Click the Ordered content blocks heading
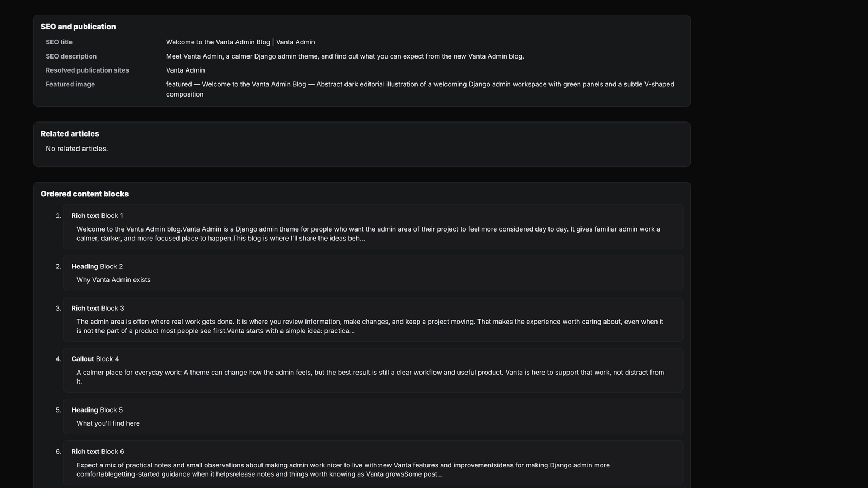 pos(85,194)
